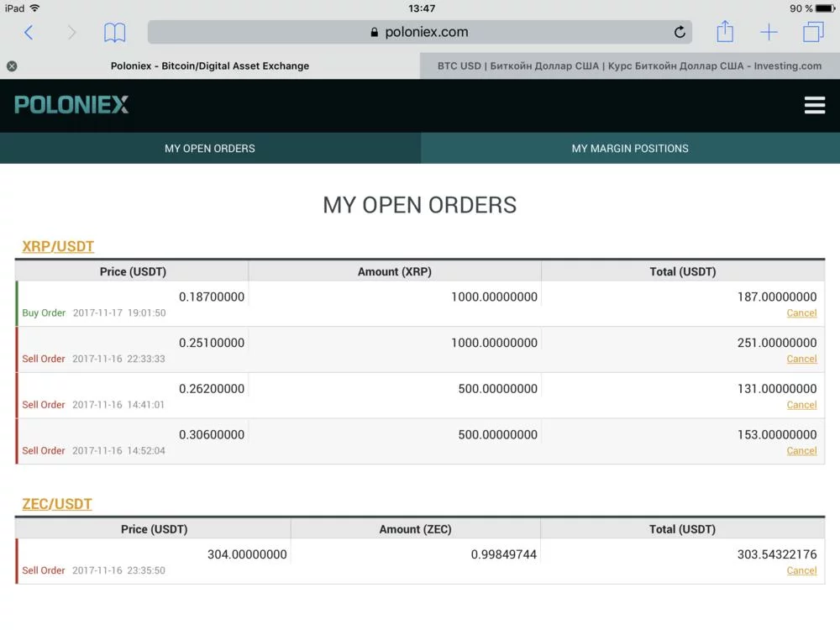Cancel the 0.306 XRP sell order

(x=801, y=451)
